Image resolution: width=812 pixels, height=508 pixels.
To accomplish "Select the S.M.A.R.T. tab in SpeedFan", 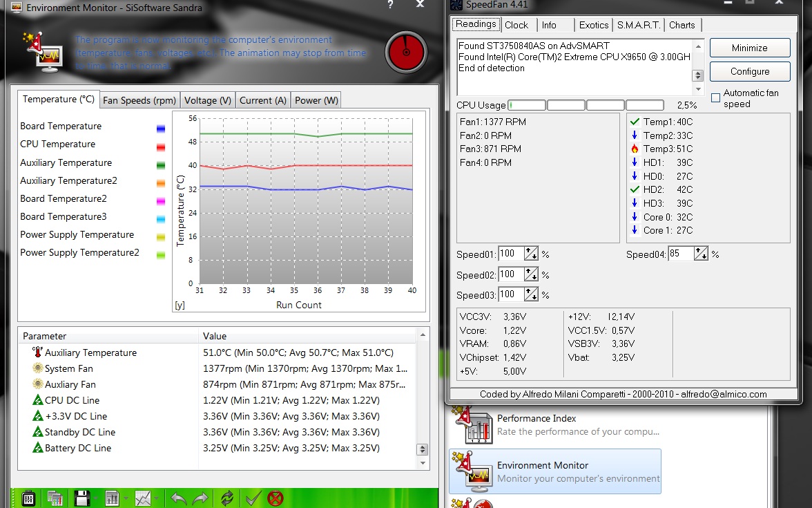I will [639, 25].
